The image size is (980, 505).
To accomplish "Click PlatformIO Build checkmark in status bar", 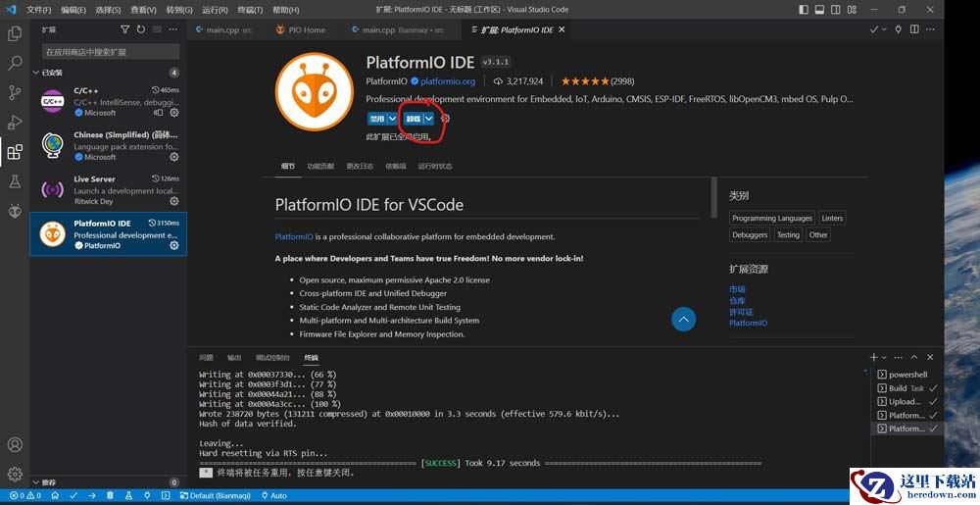I will [x=73, y=495].
